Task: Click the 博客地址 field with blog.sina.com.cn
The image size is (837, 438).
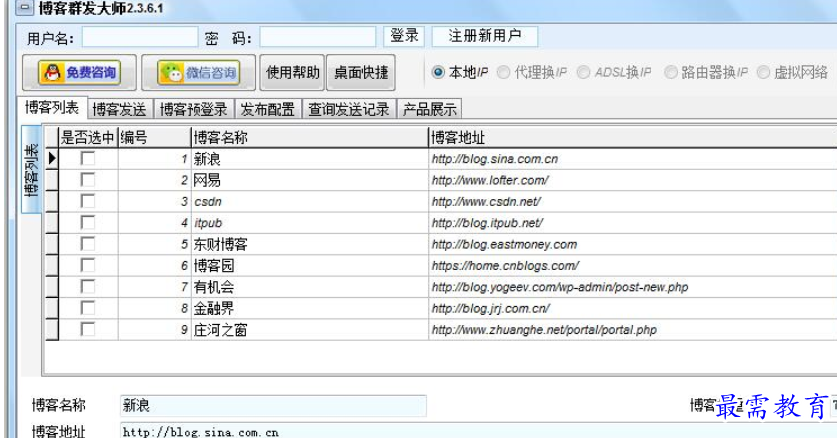Action: pos(479,431)
